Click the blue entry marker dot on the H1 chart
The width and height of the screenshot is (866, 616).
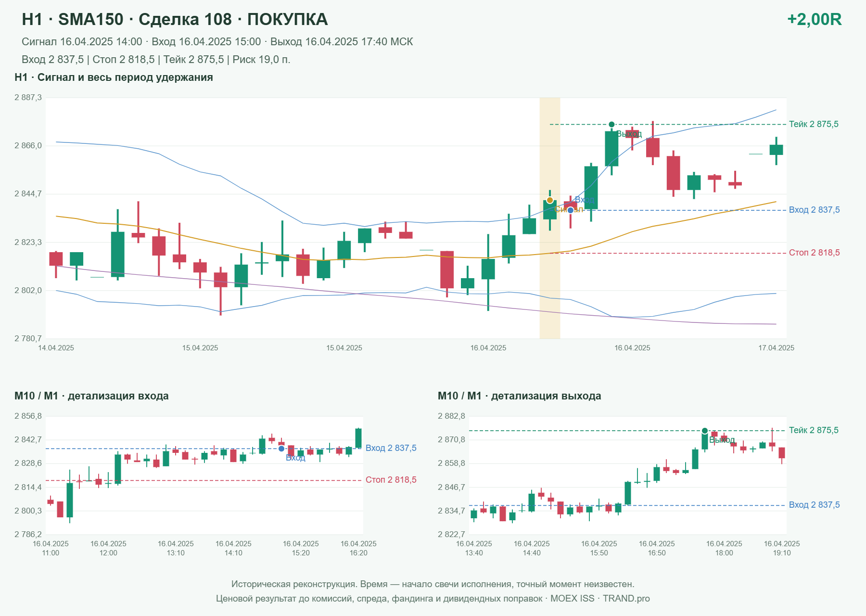coord(571,210)
